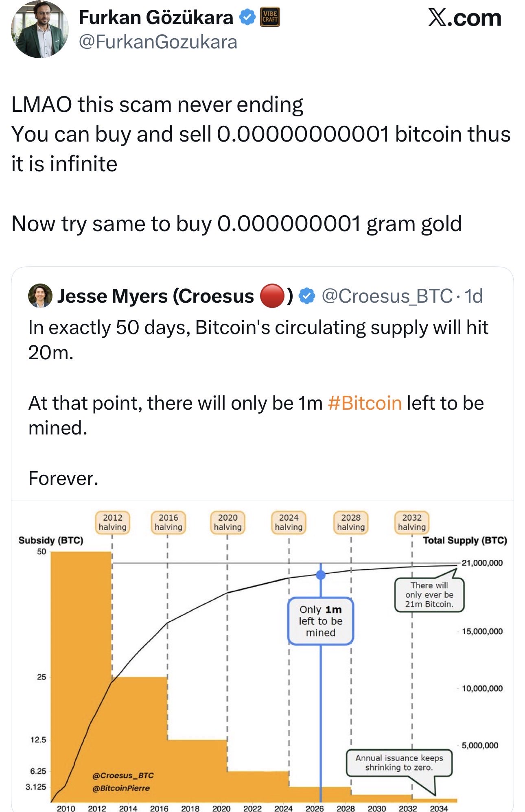Click the verified badge next to Jesse Myers
This screenshot has height=812, width=525.
(307, 296)
